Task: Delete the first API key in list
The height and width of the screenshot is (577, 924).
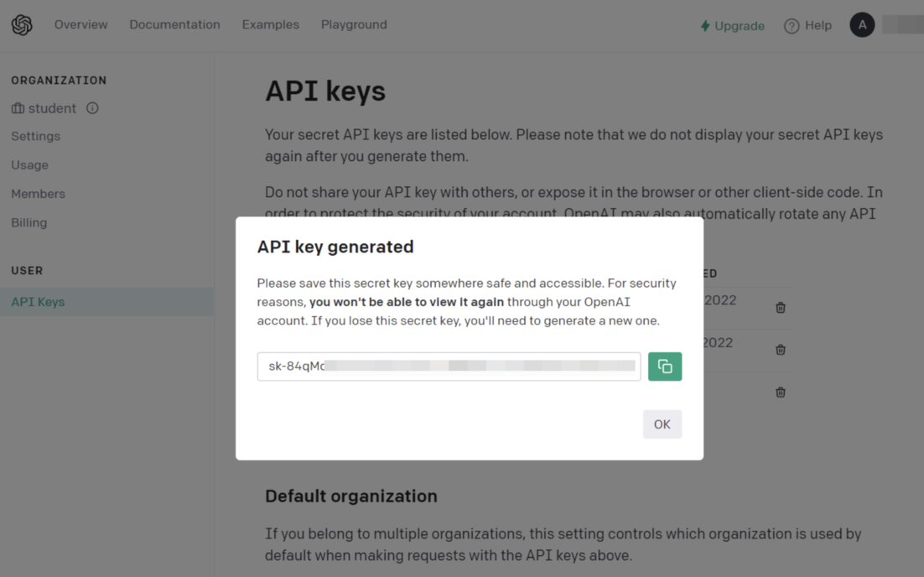Action: tap(780, 308)
